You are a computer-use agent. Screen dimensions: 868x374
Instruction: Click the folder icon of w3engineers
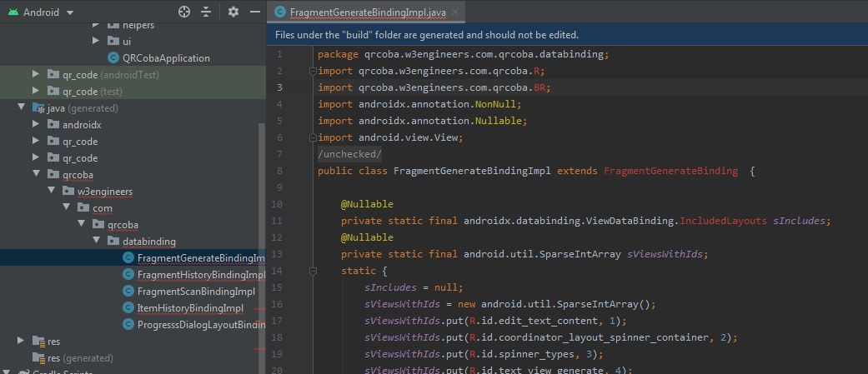[x=68, y=191]
